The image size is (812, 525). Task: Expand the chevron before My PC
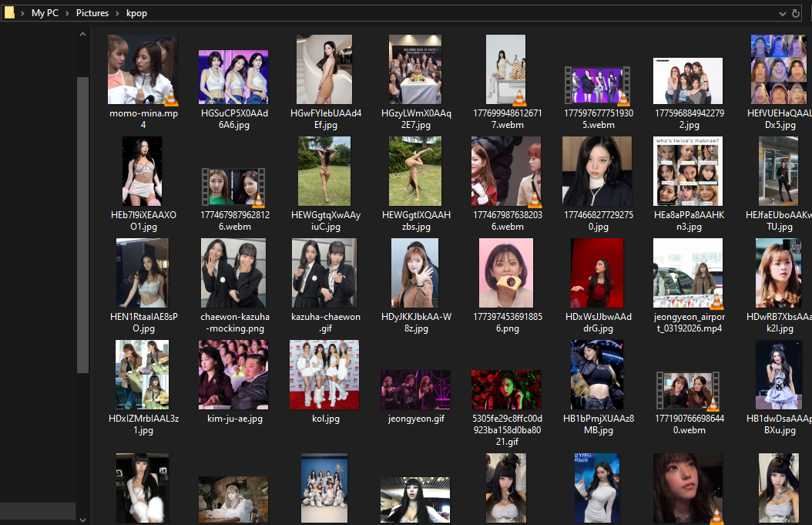coord(22,13)
